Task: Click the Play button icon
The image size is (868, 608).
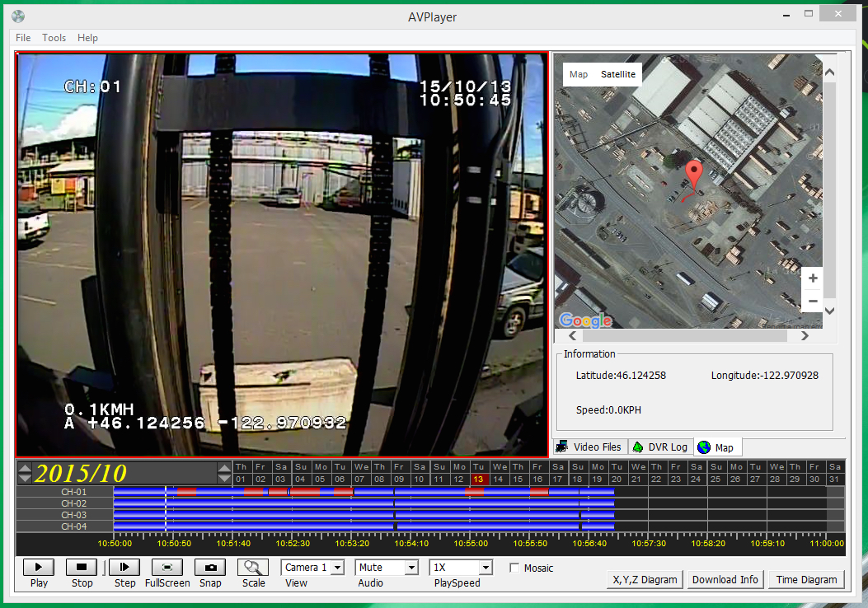Action: coord(39,567)
